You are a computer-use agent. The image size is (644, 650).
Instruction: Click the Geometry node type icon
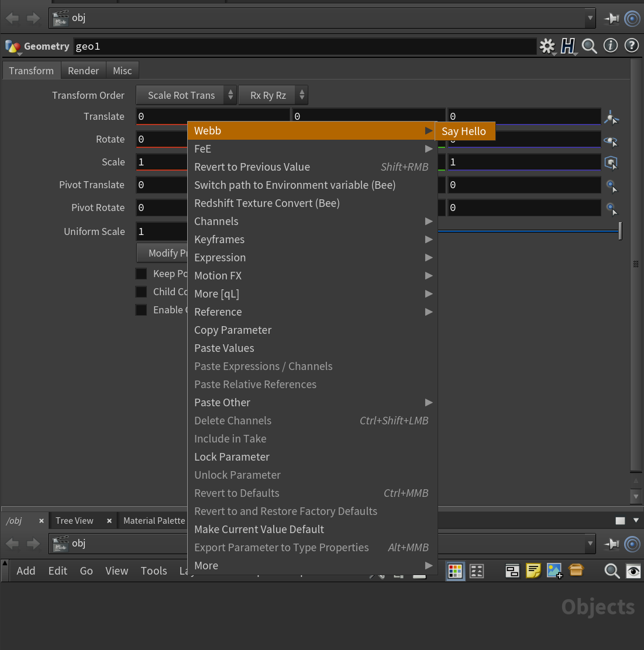12,47
